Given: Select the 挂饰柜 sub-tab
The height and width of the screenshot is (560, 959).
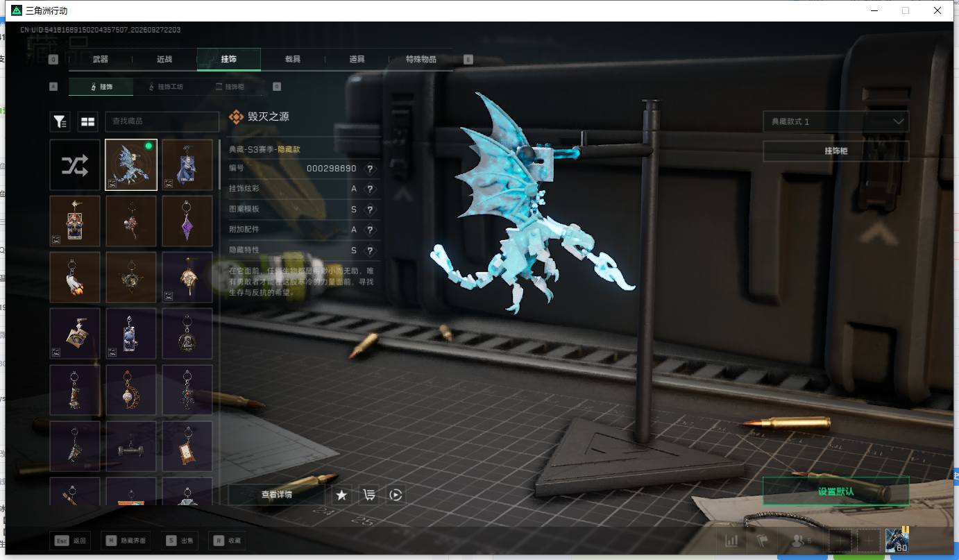Looking at the screenshot, I should (230, 87).
